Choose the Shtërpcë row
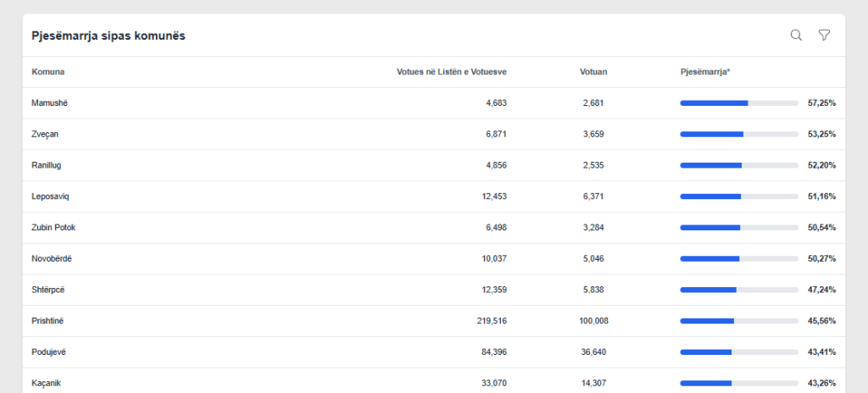The width and height of the screenshot is (868, 393). 48,290
